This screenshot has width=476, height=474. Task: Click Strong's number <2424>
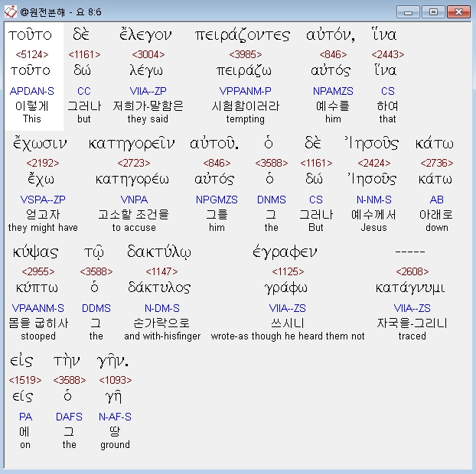tap(374, 163)
